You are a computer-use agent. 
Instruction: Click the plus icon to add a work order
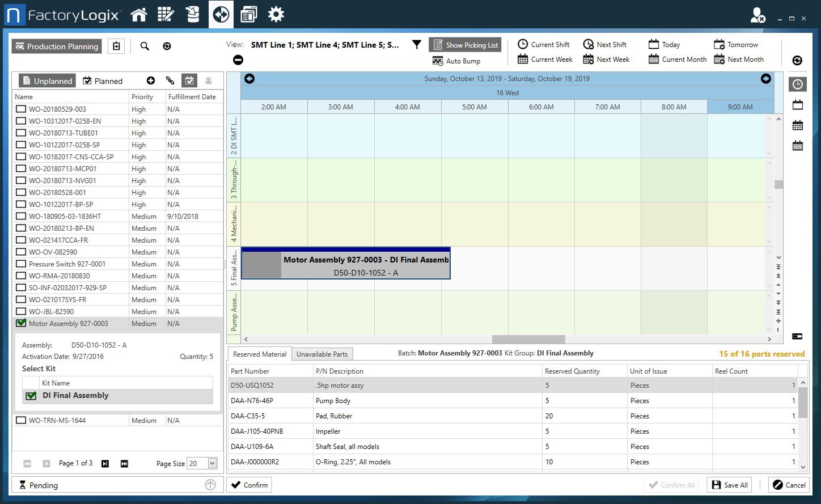tap(151, 81)
